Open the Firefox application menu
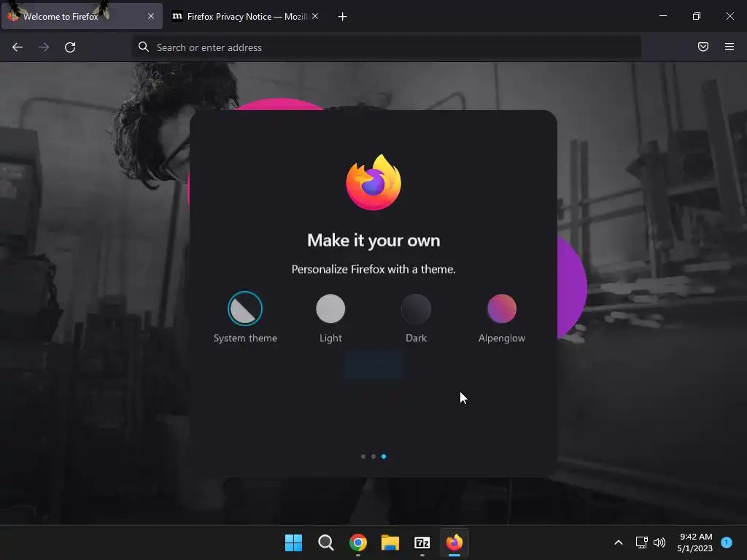747x560 pixels. 729,47
